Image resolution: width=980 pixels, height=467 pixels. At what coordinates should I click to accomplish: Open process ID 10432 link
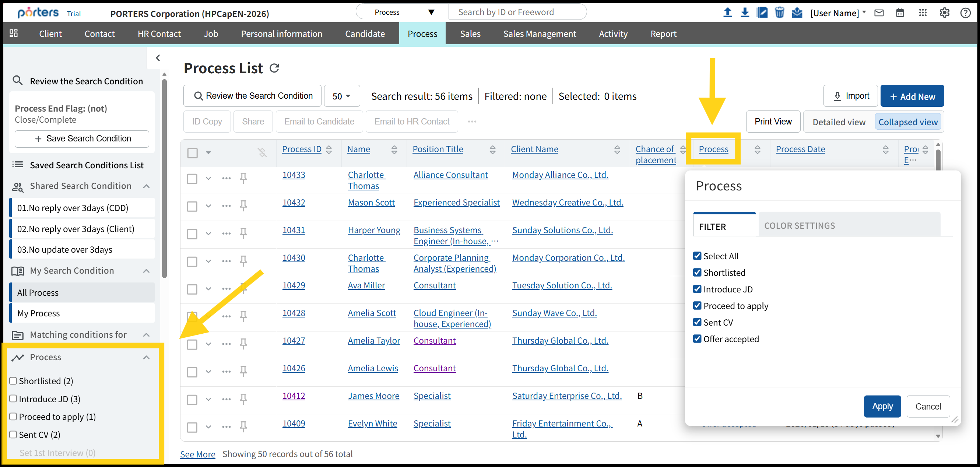(293, 203)
